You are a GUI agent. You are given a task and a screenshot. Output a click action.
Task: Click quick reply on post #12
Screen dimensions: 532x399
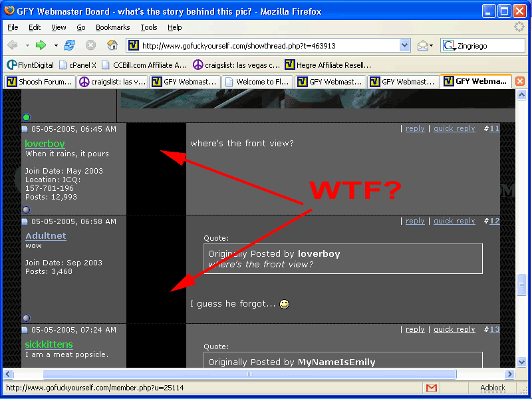[x=454, y=221]
